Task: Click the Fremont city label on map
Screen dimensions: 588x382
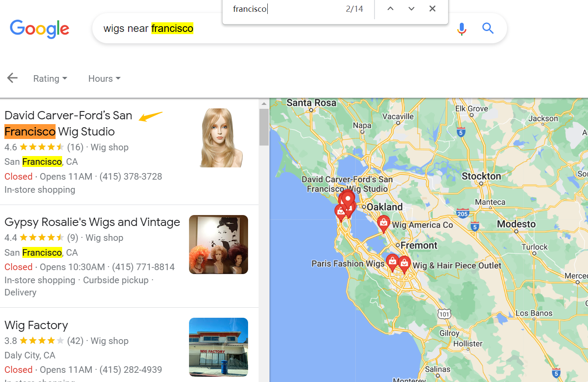Action: (x=419, y=245)
